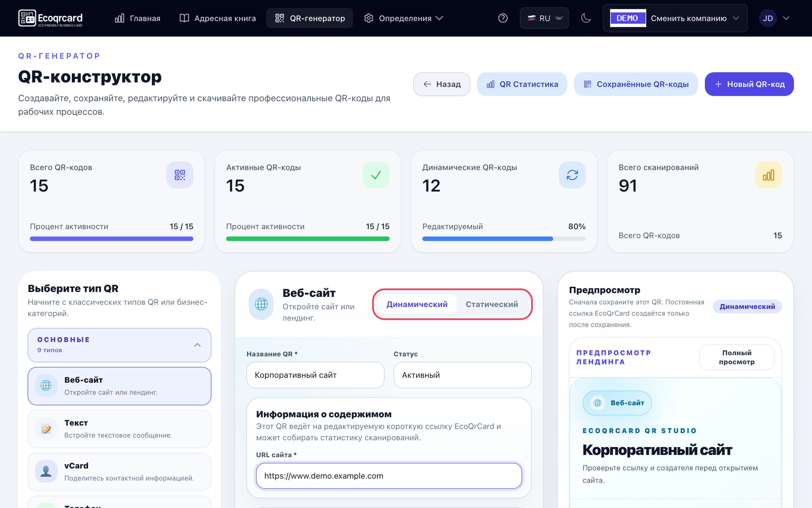Screen dimensions: 812x508
Task: Click the notepad icon of Текст type
Action: coord(46,429)
